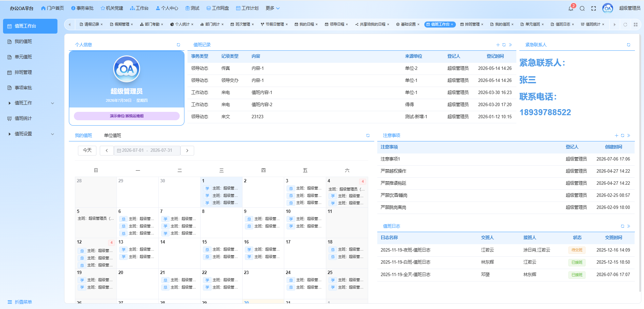Select 我的值班 in sidebar
The width and height of the screenshot is (644, 309).
[x=30, y=42]
